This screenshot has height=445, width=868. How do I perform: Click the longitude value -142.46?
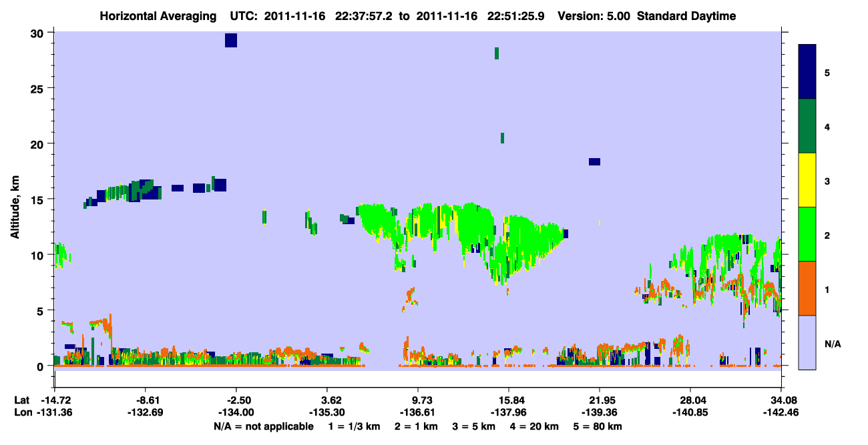[x=781, y=412]
